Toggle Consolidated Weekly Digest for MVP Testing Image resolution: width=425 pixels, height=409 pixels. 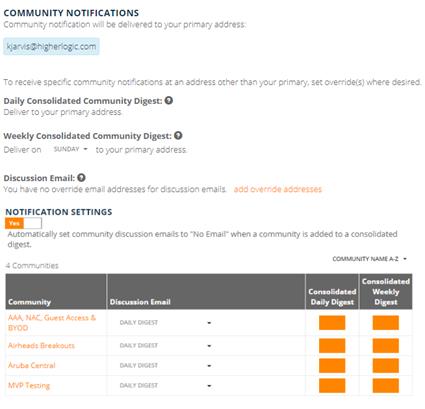(386, 386)
